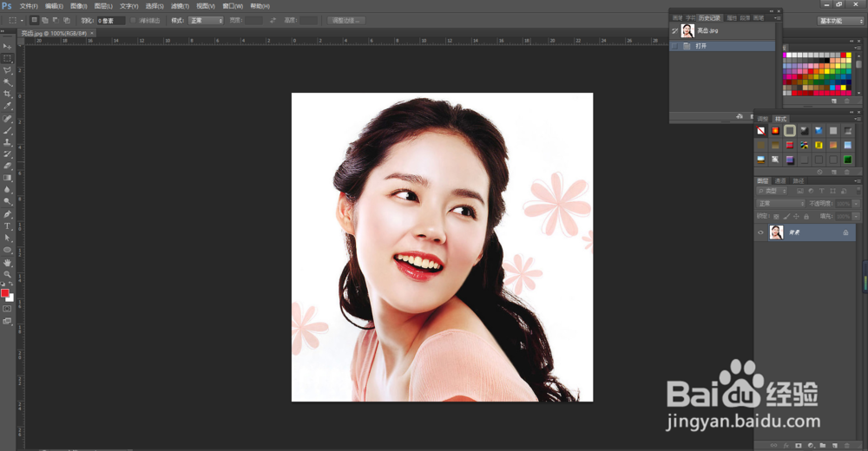Select the Type tool
Viewport: 868px width, 451px height.
(x=7, y=226)
